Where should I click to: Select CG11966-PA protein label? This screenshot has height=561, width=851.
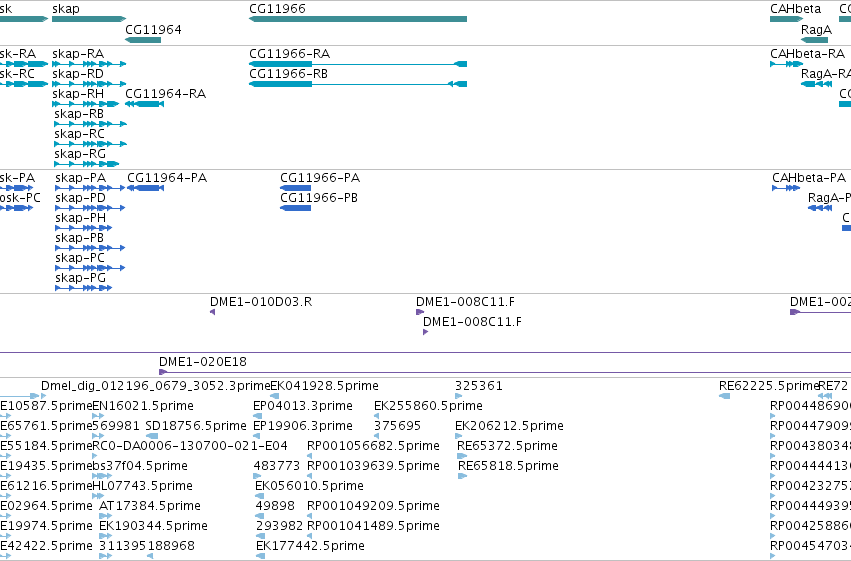point(320,178)
